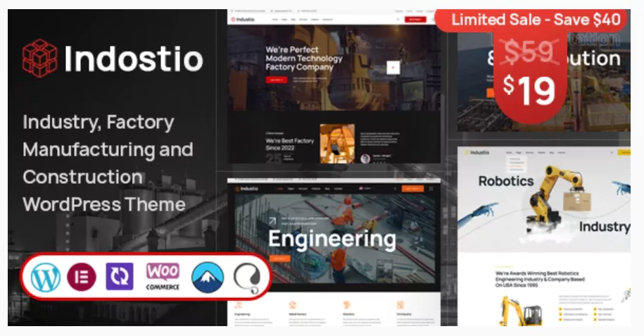The image size is (644, 336).
Task: Click the orange worker photo in factory demo
Action: (x=337, y=144)
